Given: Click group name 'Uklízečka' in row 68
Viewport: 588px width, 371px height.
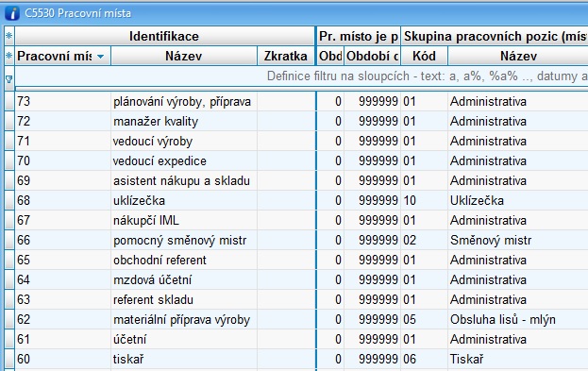Looking at the screenshot, I should tap(518, 200).
